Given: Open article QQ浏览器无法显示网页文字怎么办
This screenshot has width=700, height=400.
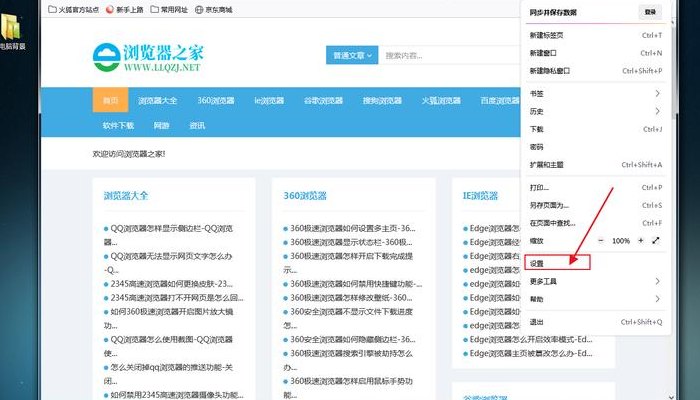Looking at the screenshot, I should (x=171, y=256).
